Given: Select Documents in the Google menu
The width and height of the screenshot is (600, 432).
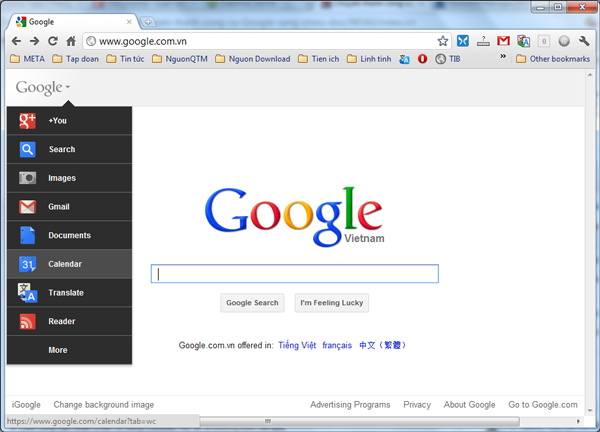Looking at the screenshot, I should pos(69,235).
